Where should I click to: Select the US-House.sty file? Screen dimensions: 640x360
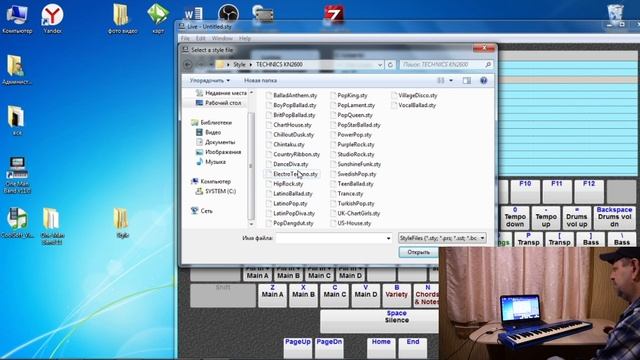click(351, 223)
